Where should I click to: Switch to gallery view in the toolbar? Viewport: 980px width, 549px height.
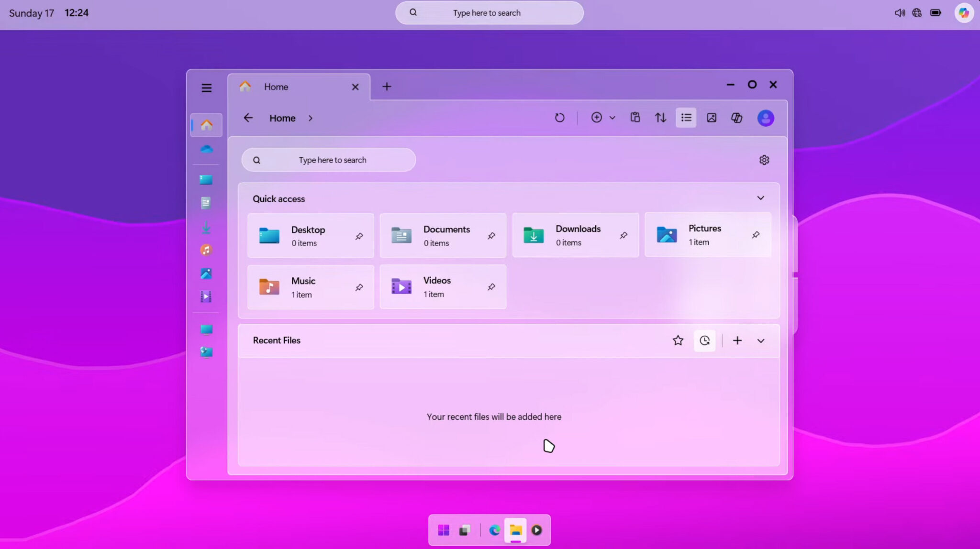pos(711,118)
